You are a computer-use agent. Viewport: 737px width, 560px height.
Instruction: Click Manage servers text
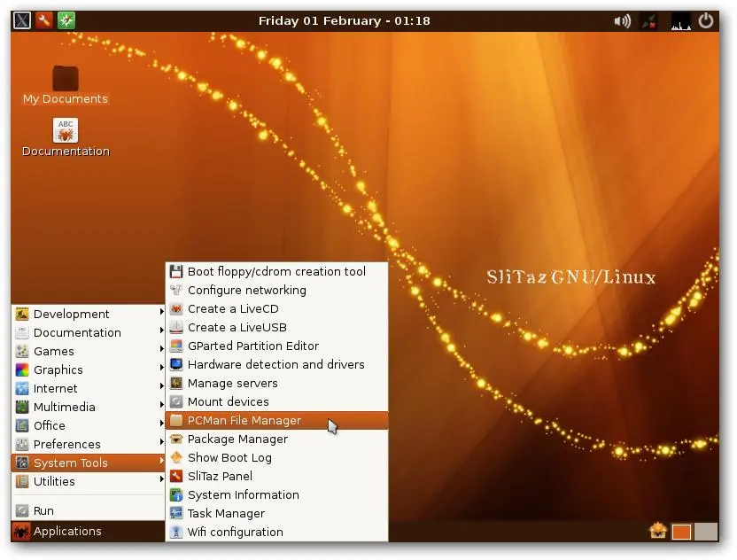click(x=233, y=384)
